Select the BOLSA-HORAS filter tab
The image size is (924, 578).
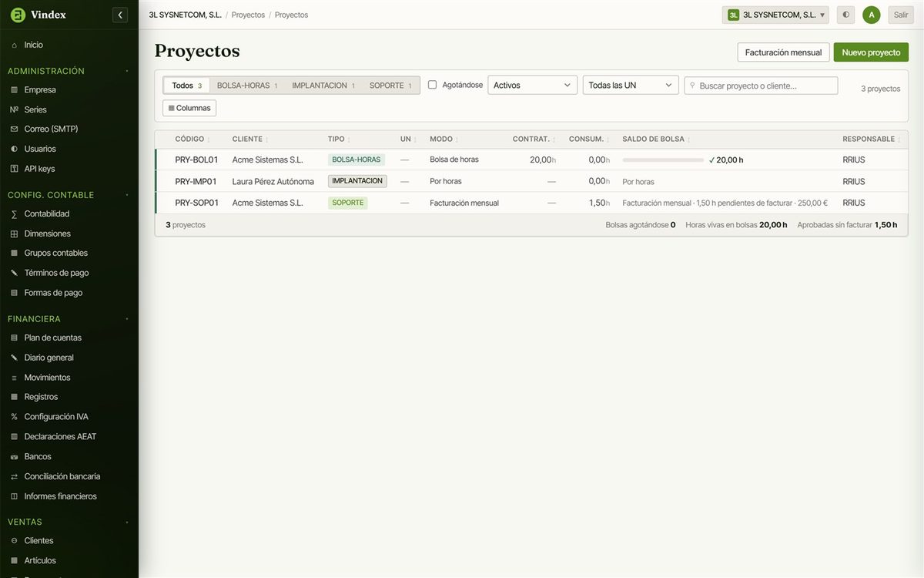pos(247,86)
